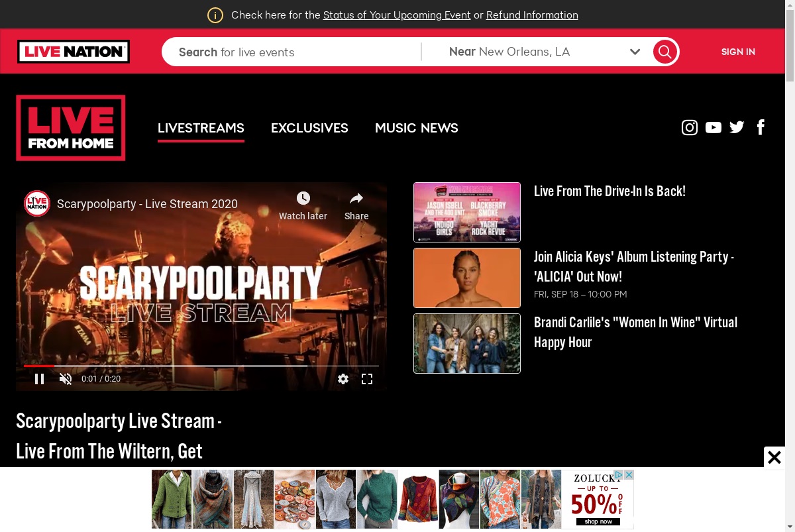
Task: Click the green jacket ad product image
Action: point(172,499)
